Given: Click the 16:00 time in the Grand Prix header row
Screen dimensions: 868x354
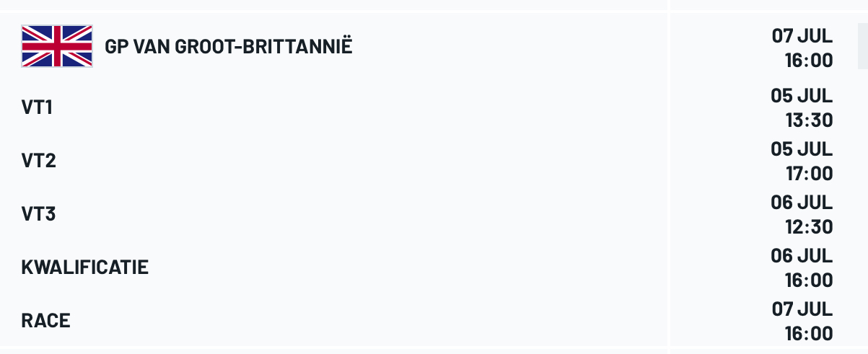Looking at the screenshot, I should point(809,61).
